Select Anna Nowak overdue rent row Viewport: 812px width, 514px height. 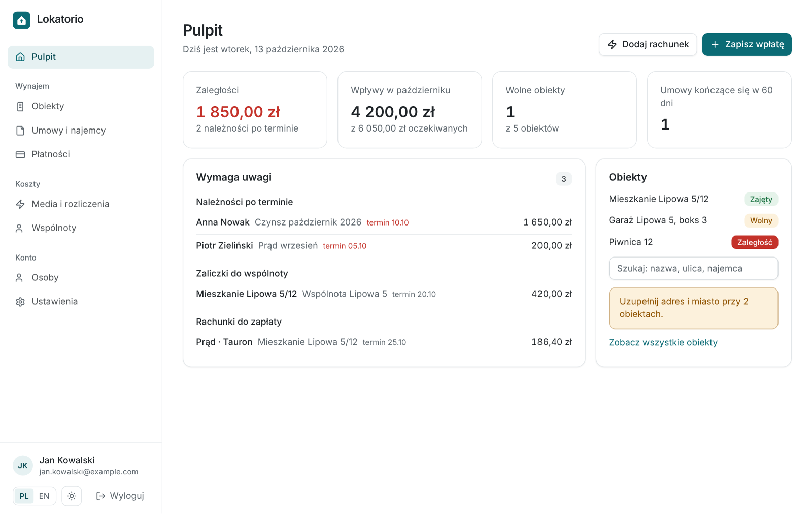click(x=384, y=222)
